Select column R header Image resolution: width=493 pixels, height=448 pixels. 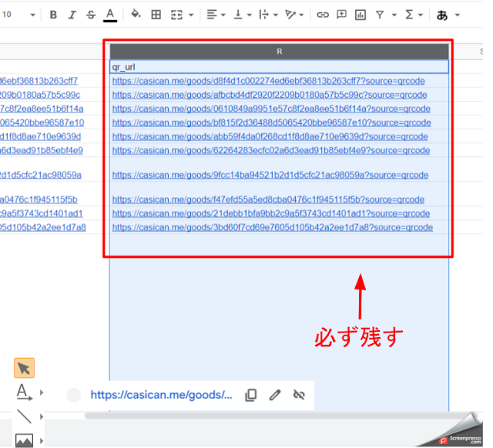tap(279, 52)
